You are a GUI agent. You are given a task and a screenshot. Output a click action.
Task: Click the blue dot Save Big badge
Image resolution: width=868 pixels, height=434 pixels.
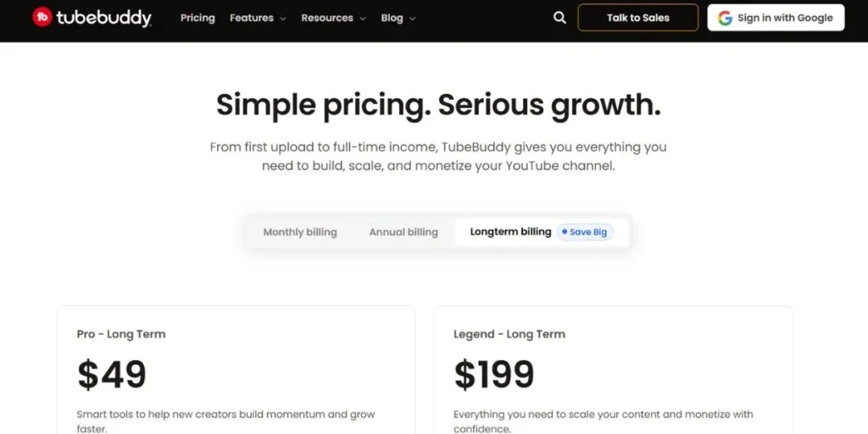pos(585,232)
